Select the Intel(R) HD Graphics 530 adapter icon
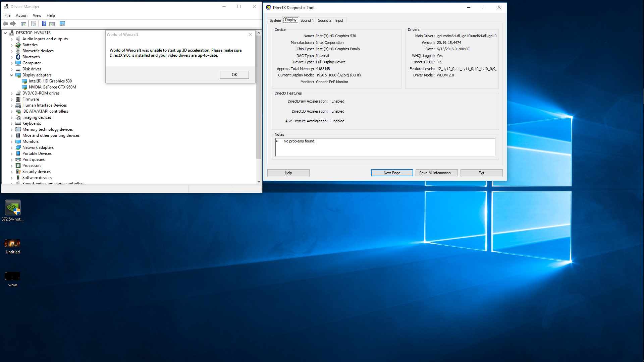The height and width of the screenshot is (362, 644). [x=24, y=81]
